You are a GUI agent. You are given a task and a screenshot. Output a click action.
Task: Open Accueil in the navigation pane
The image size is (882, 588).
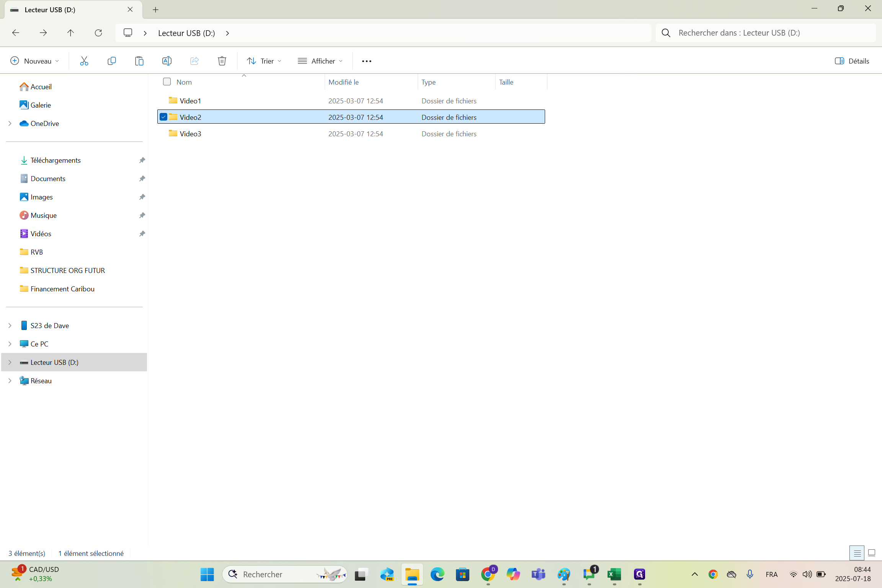(x=41, y=87)
